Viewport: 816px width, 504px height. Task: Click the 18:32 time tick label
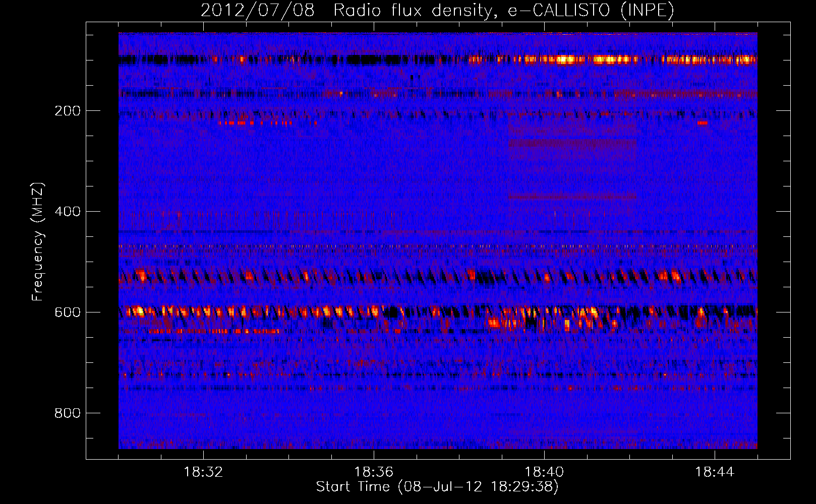tap(203, 472)
